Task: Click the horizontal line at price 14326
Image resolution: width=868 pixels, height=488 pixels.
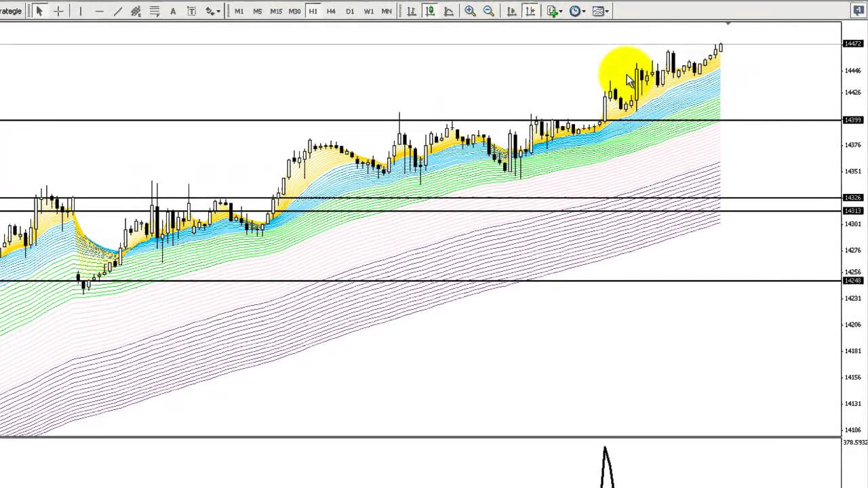Action: pos(420,198)
